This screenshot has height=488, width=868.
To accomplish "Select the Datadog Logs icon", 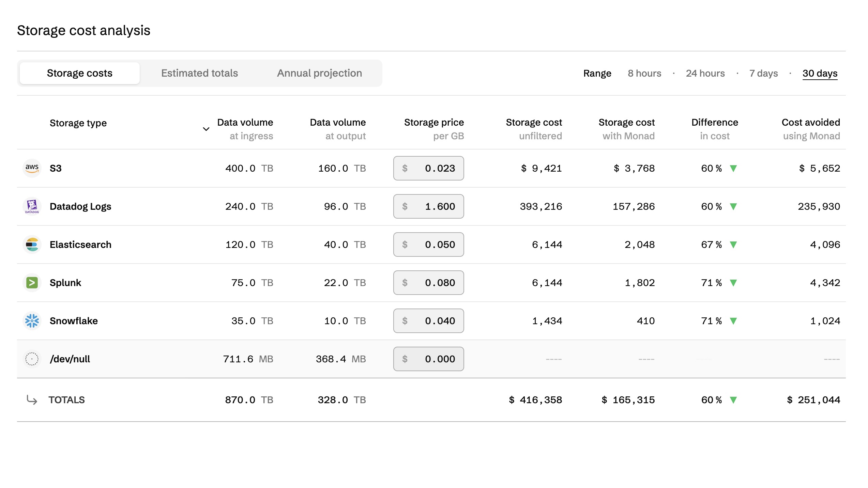I will 32,206.
